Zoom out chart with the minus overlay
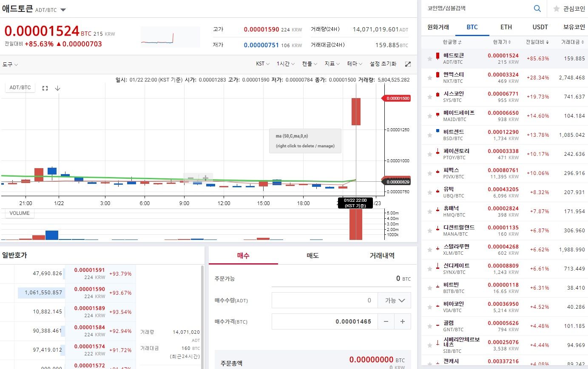This screenshot has width=588, height=369. pyautogui.click(x=191, y=178)
